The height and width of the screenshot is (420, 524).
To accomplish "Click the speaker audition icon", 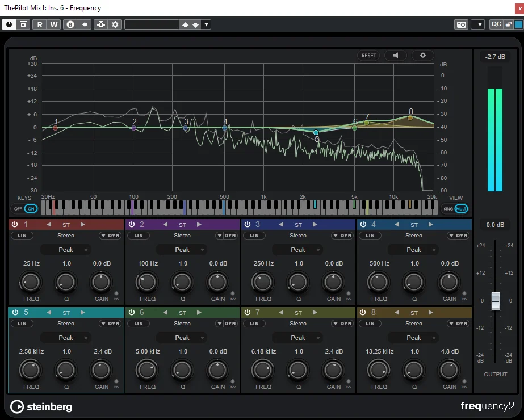I will [x=396, y=56].
